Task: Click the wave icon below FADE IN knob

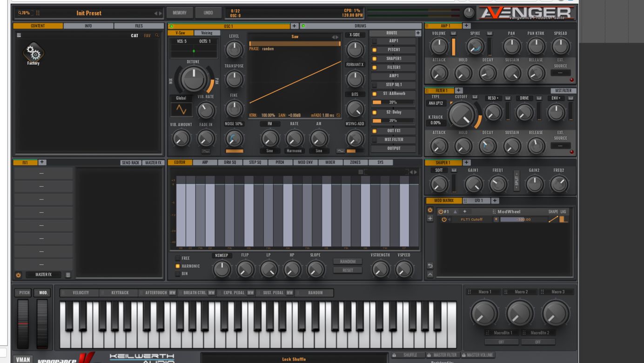Action: 206,151
